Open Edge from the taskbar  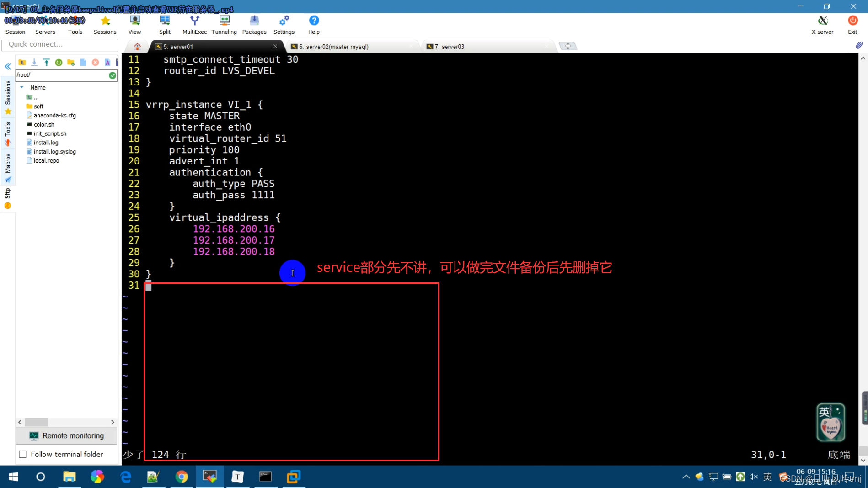tap(125, 477)
